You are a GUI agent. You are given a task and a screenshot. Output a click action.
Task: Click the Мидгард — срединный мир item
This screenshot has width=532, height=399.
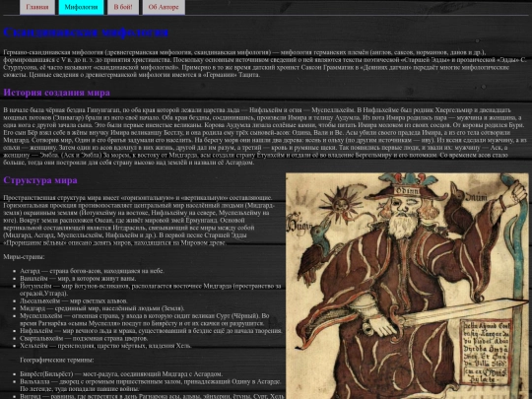(x=102, y=308)
